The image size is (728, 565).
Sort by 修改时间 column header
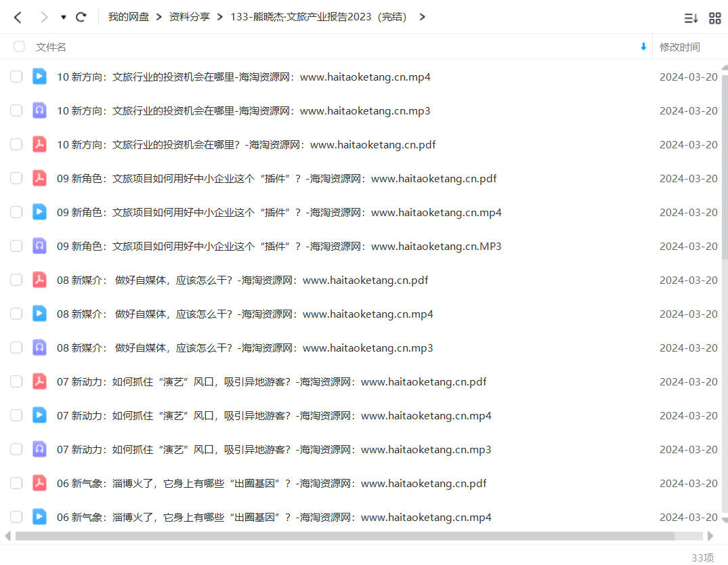tap(680, 47)
